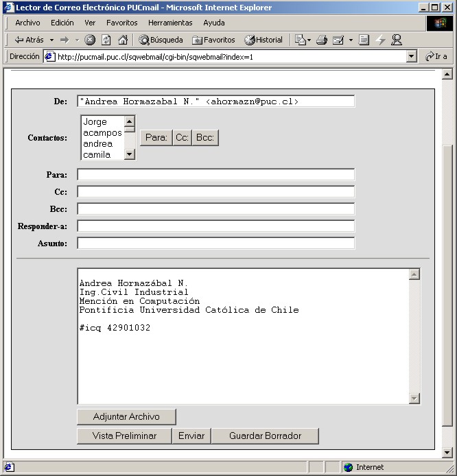Click the Mail toolbar icon
Image resolution: width=457 pixels, height=476 pixels.
pos(300,40)
